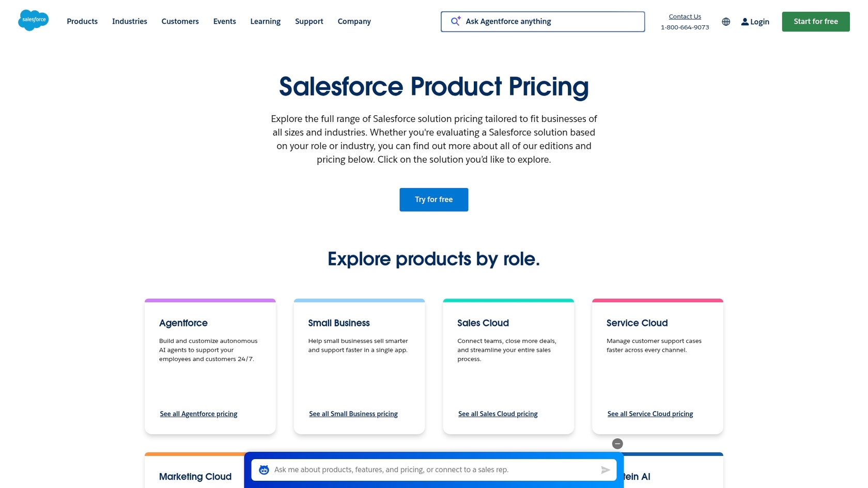
Task: Click the magnifying glass in search field
Action: coord(453,21)
